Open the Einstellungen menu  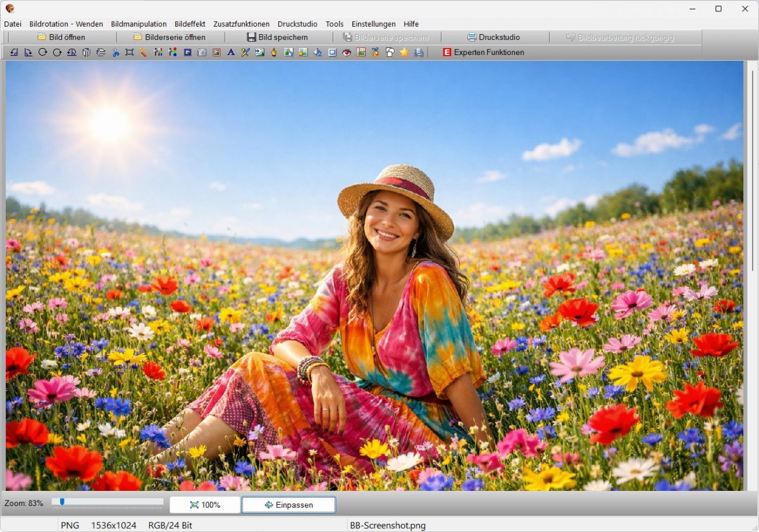(373, 24)
